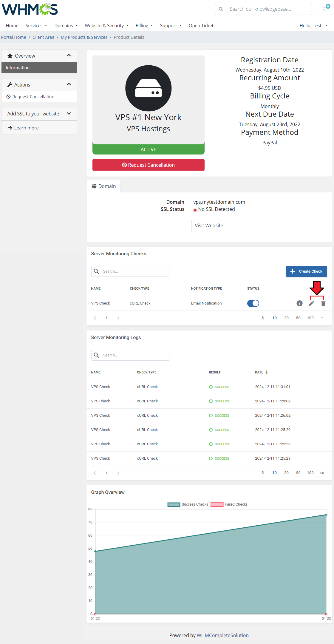The height and width of the screenshot is (644, 334).
Task: Select the Domain tab
Action: 103,186
